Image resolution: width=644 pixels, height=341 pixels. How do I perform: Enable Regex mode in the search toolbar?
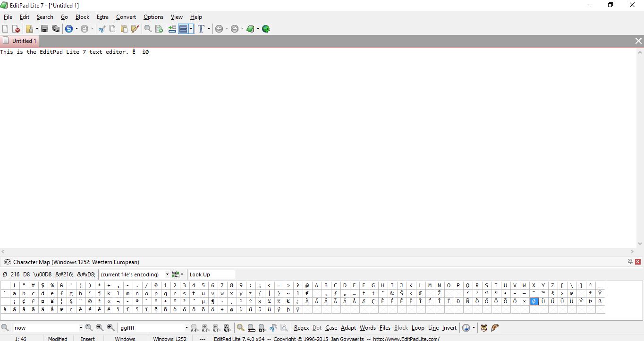point(301,327)
